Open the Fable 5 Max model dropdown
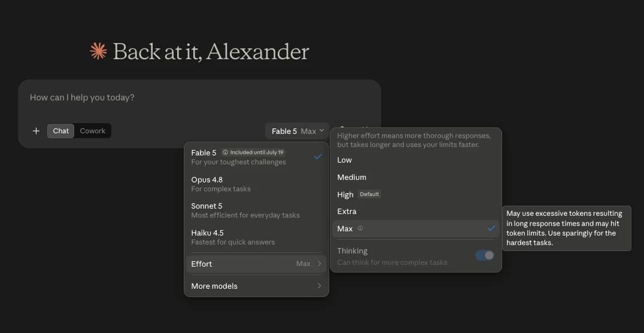 tap(297, 132)
